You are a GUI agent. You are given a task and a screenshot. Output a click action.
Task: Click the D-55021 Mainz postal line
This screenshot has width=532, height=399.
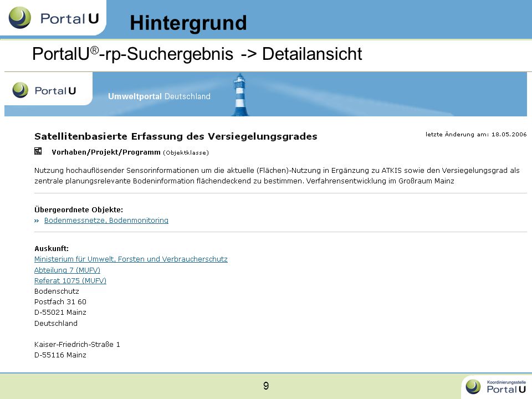click(x=60, y=313)
